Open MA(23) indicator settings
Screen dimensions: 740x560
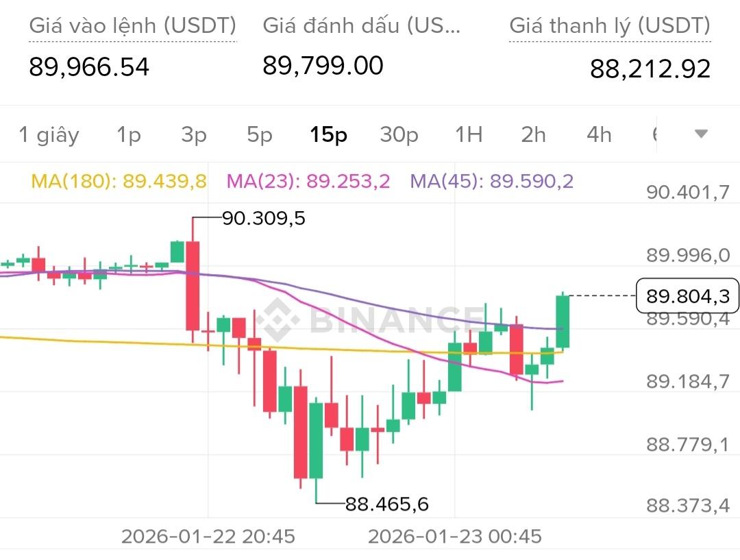click(x=308, y=181)
